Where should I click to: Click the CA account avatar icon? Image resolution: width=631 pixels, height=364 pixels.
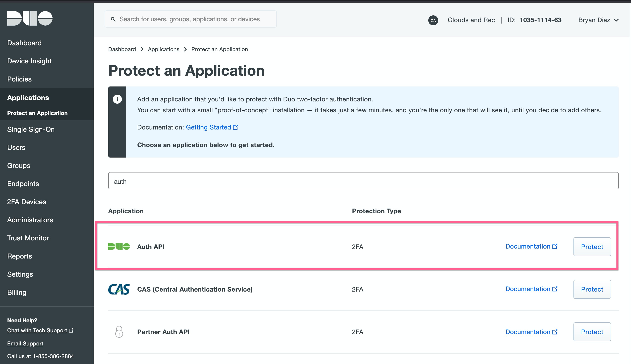coord(433,20)
